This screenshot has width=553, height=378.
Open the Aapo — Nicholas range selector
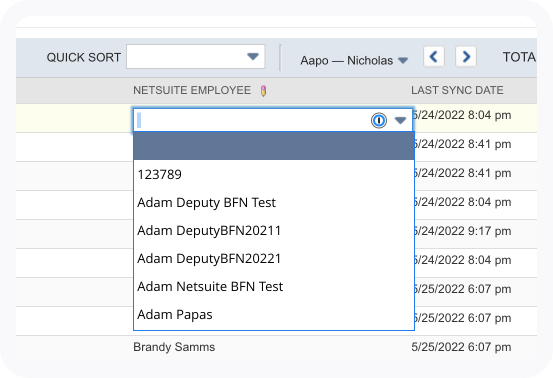pyautogui.click(x=354, y=60)
